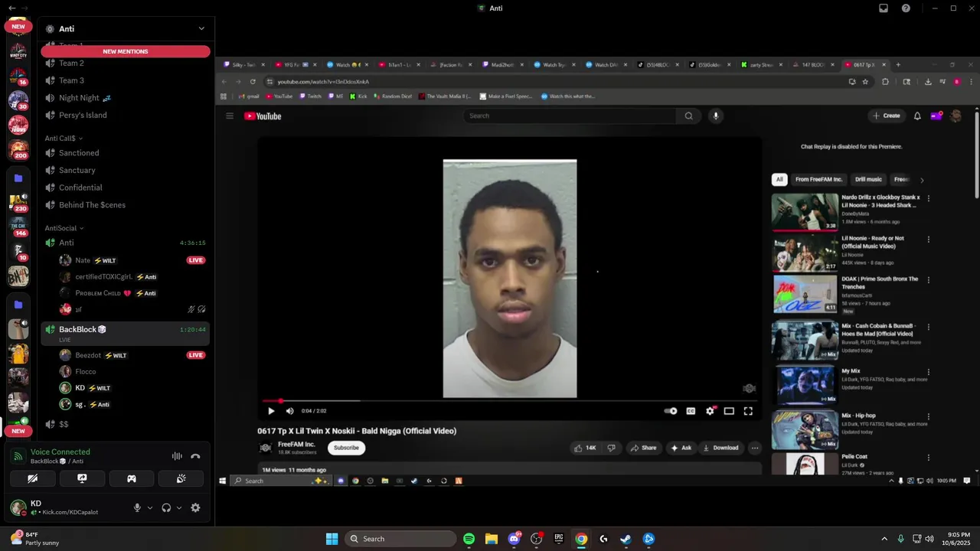Open the BackBlock voice channel
Screen dimensions: 980x551
pyautogui.click(x=125, y=333)
